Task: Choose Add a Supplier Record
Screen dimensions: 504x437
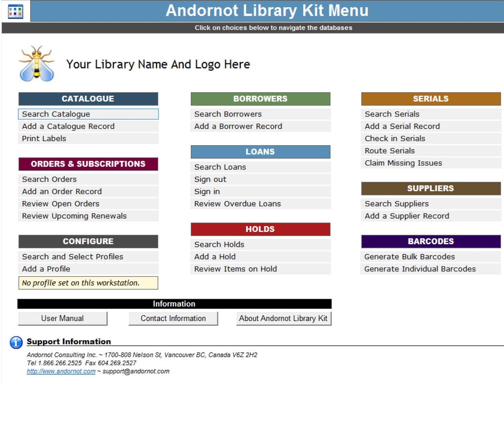Action: click(x=431, y=216)
